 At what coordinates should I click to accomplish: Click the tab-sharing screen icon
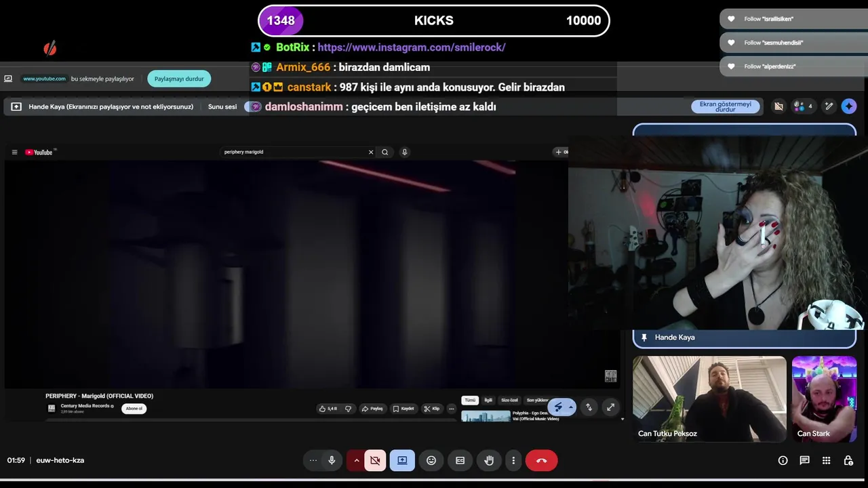pos(8,79)
